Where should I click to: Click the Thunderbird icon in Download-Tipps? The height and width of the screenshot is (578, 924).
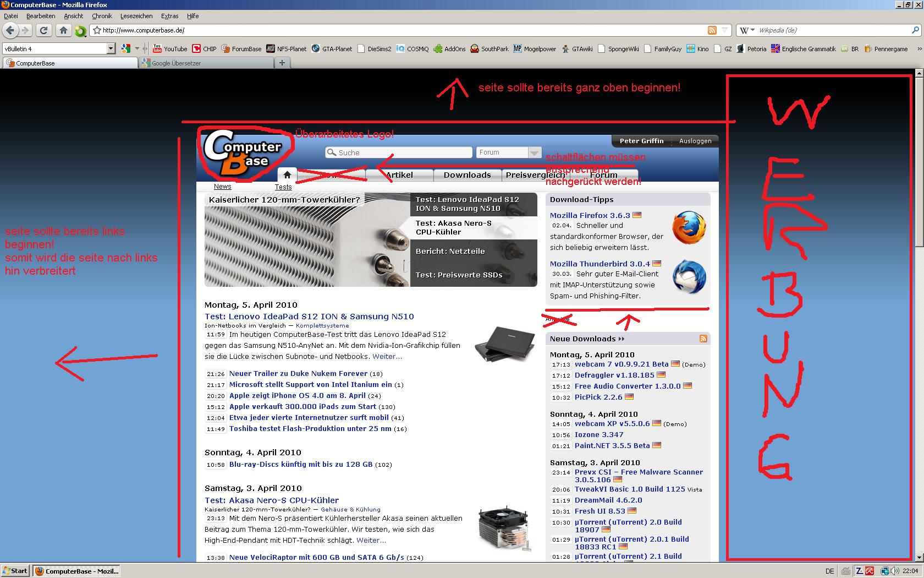pos(689,276)
